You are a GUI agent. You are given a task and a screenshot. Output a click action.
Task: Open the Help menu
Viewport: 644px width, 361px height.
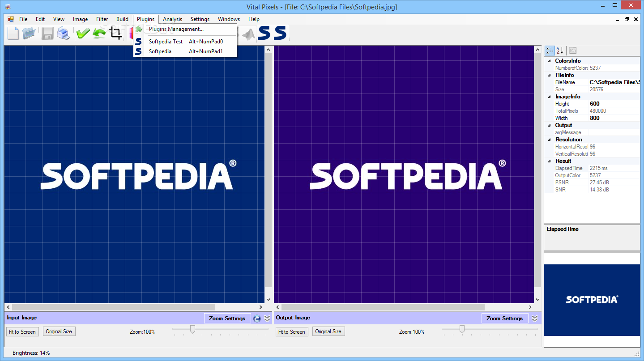click(x=254, y=19)
